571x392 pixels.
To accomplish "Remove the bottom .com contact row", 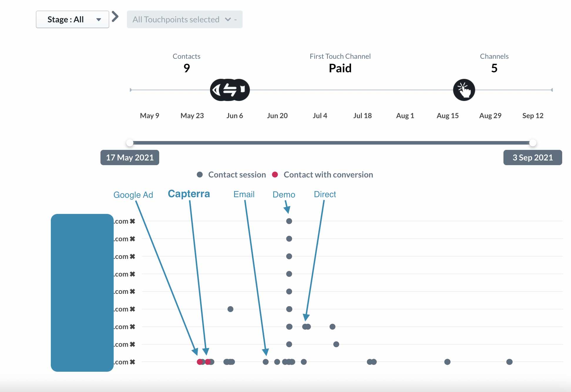I will [132, 362].
